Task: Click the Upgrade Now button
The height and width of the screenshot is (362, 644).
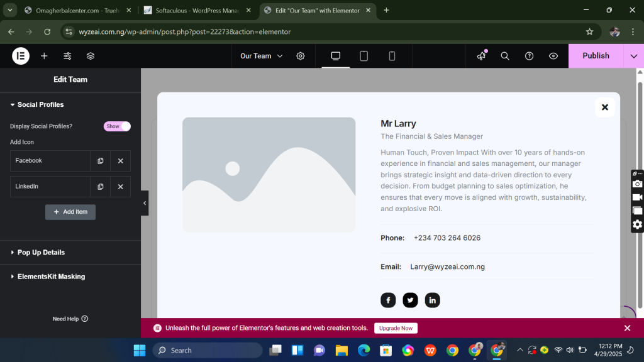Action: pos(396,328)
